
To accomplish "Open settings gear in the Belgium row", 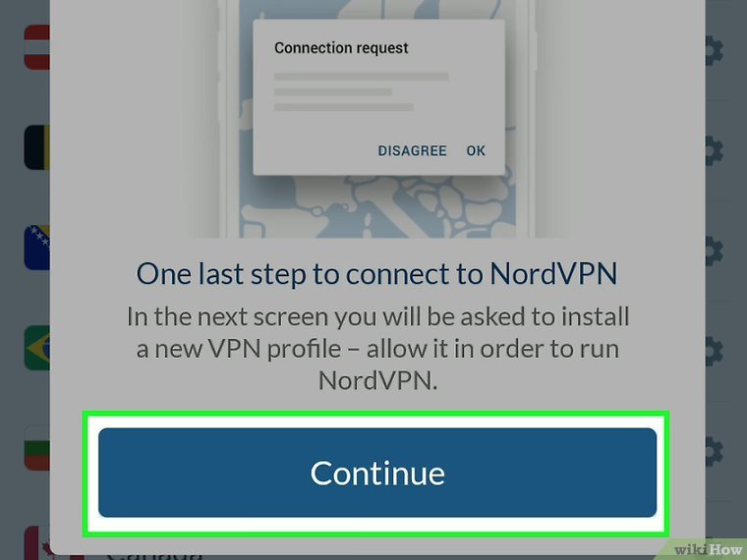I will click(715, 150).
